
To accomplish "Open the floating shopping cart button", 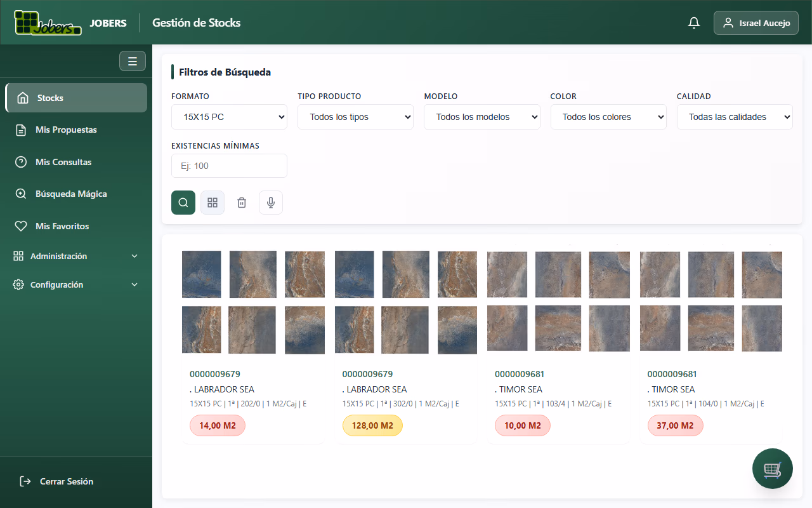I will (x=772, y=469).
